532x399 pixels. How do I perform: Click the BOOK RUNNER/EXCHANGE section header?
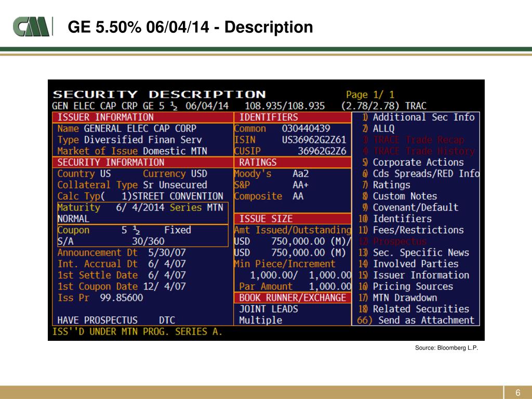[x=293, y=298]
